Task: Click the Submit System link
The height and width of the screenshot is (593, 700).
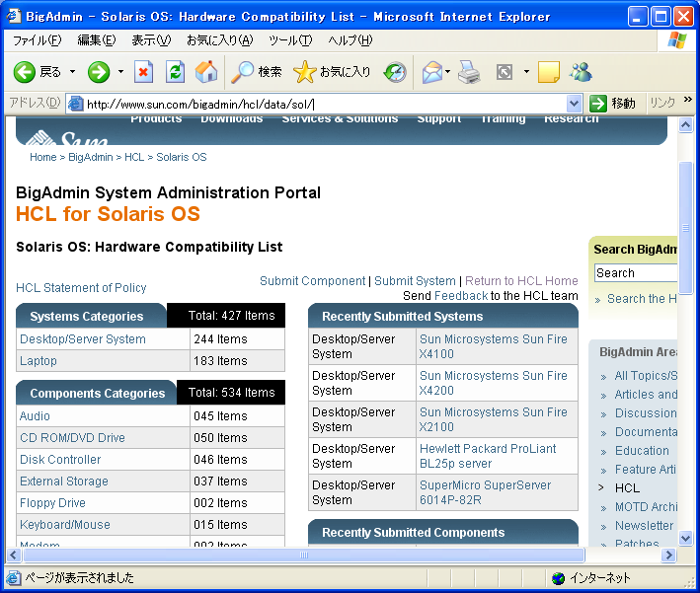Action: (x=415, y=280)
